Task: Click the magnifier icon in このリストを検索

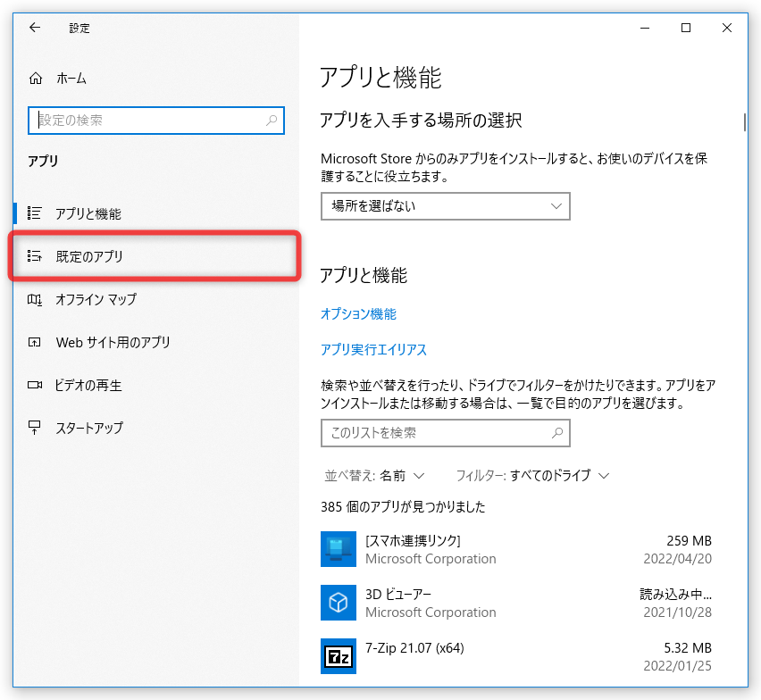Action: (557, 433)
